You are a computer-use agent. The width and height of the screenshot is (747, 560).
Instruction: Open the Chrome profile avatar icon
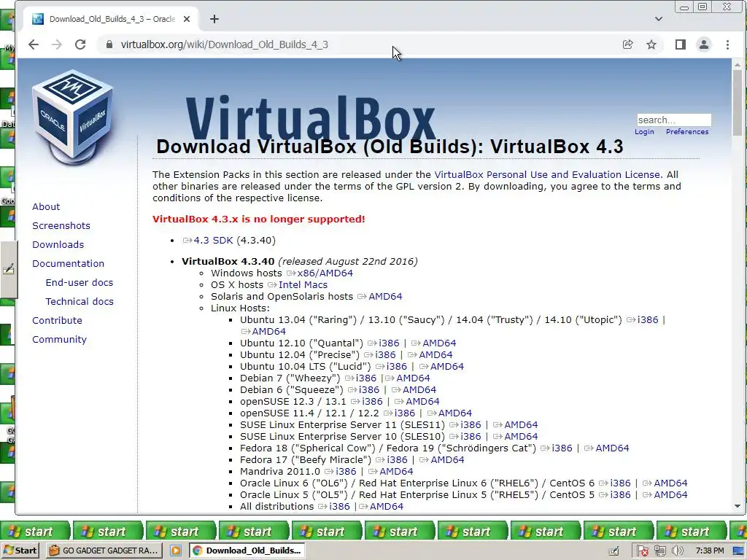[x=704, y=44]
